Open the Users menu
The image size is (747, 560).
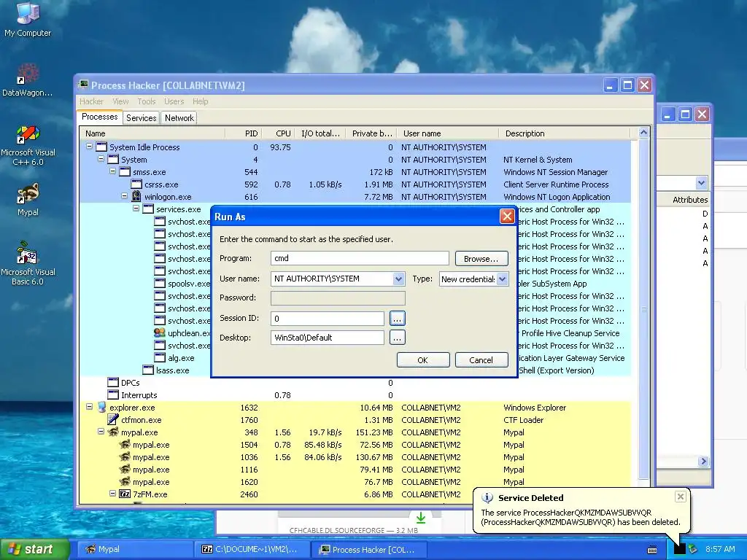(174, 101)
